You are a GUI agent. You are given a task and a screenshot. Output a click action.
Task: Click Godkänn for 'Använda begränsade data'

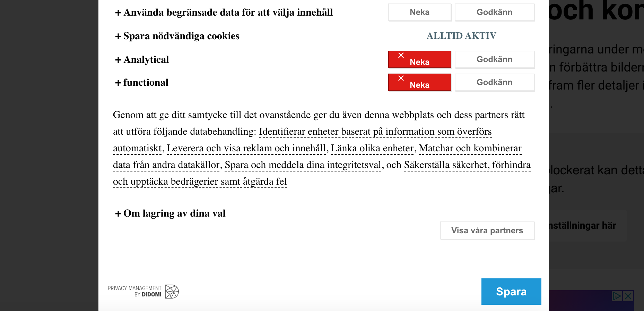coord(494,12)
